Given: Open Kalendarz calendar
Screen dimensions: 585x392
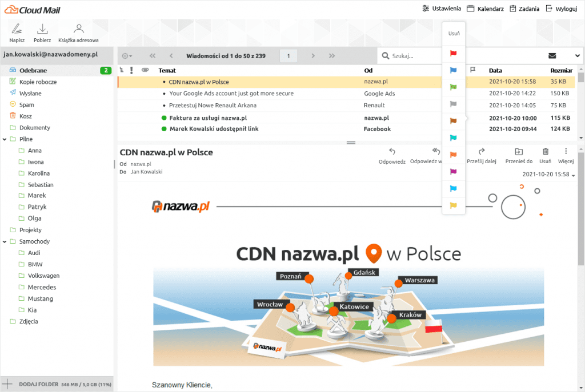Looking at the screenshot, I should [486, 9].
